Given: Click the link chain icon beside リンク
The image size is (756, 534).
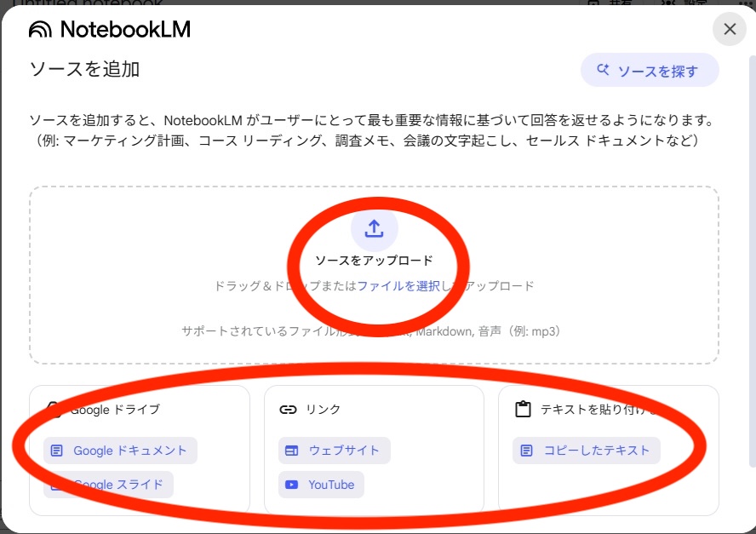Looking at the screenshot, I should [x=288, y=410].
